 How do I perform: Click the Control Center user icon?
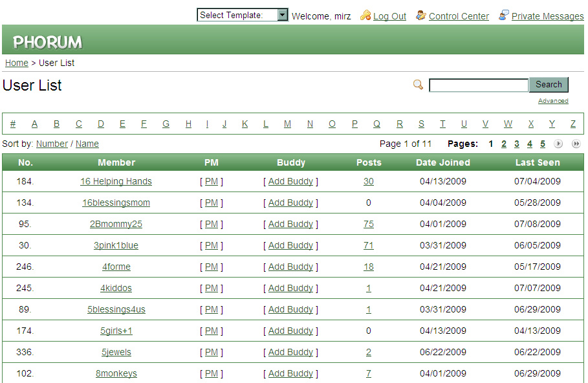click(x=421, y=16)
